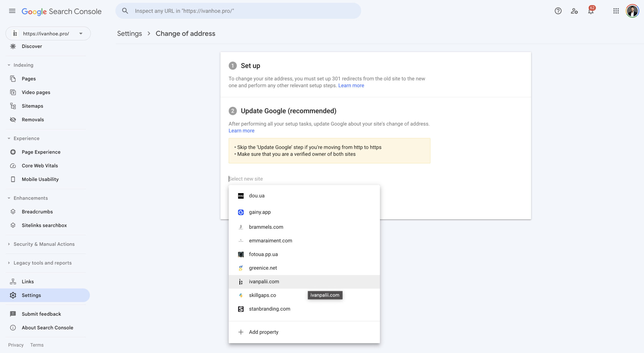Click Learn more link under Set up

tap(351, 86)
